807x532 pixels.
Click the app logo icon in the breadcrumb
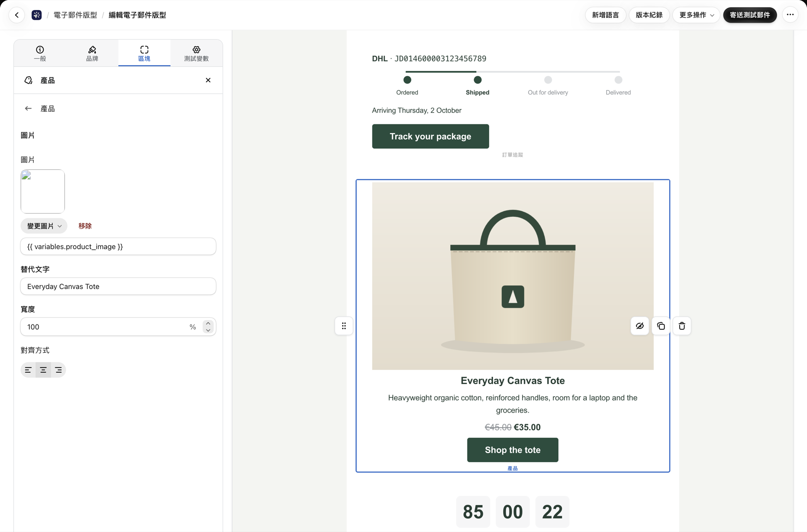click(x=37, y=15)
